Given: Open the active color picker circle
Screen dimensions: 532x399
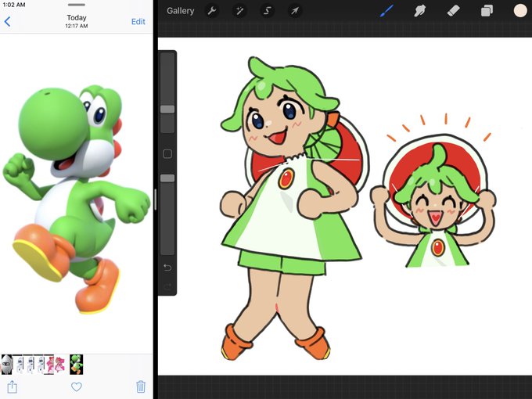Looking at the screenshot, I should click(x=519, y=10).
